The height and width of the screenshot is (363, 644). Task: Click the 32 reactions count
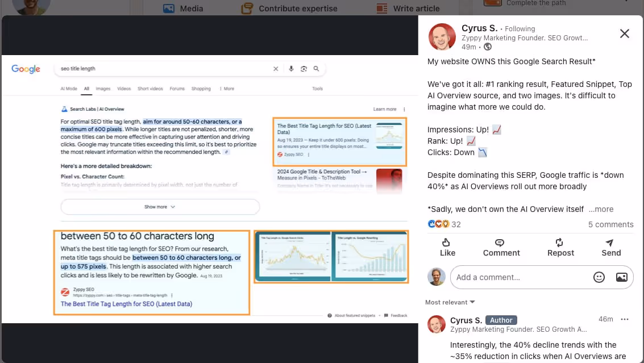[x=456, y=224]
